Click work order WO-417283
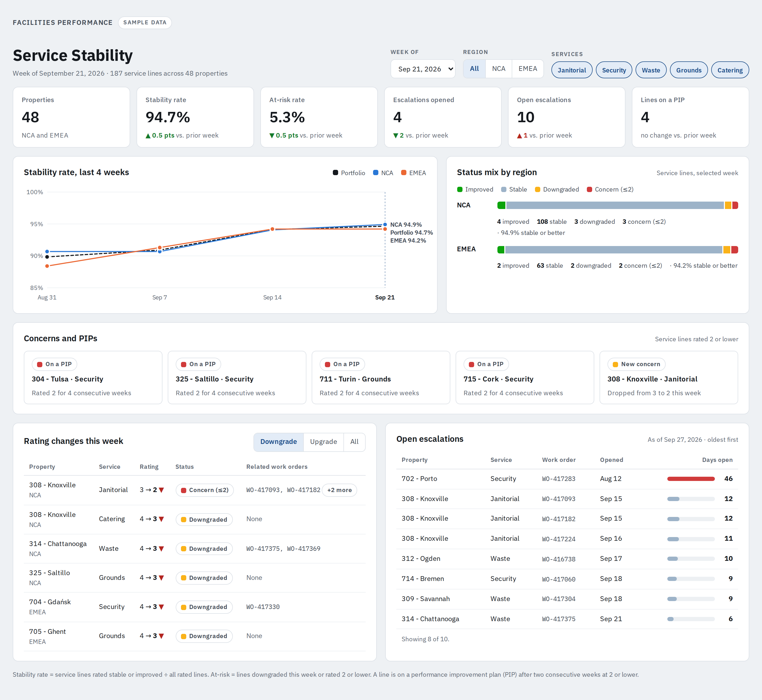 (559, 479)
